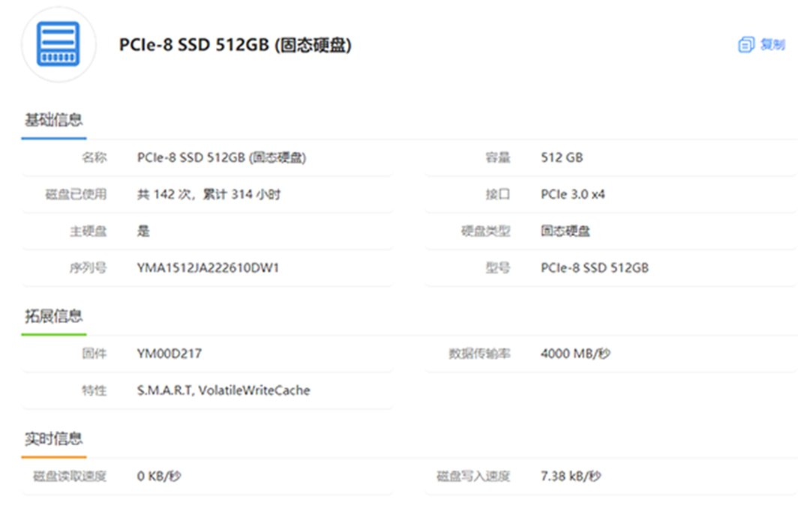Click the 复制 text link
This screenshot has height=532, width=810.
pyautogui.click(x=772, y=45)
